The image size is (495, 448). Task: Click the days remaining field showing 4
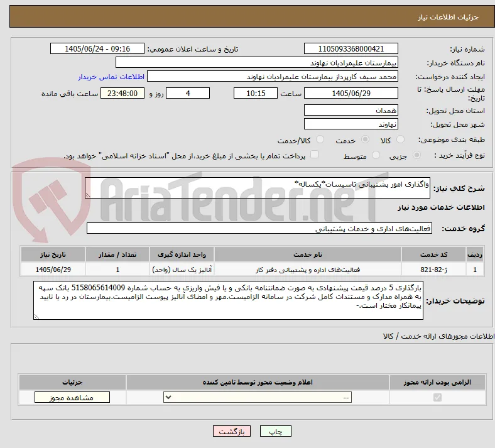(188, 93)
